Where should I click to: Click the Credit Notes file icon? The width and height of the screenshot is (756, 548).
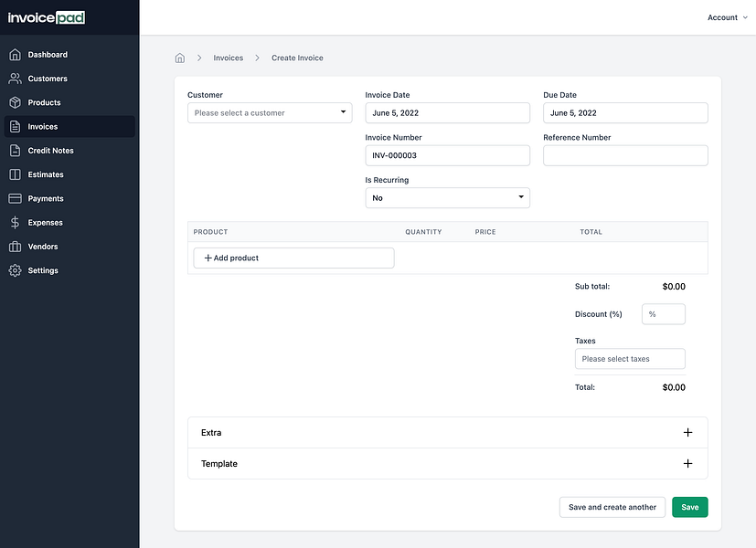(x=15, y=150)
